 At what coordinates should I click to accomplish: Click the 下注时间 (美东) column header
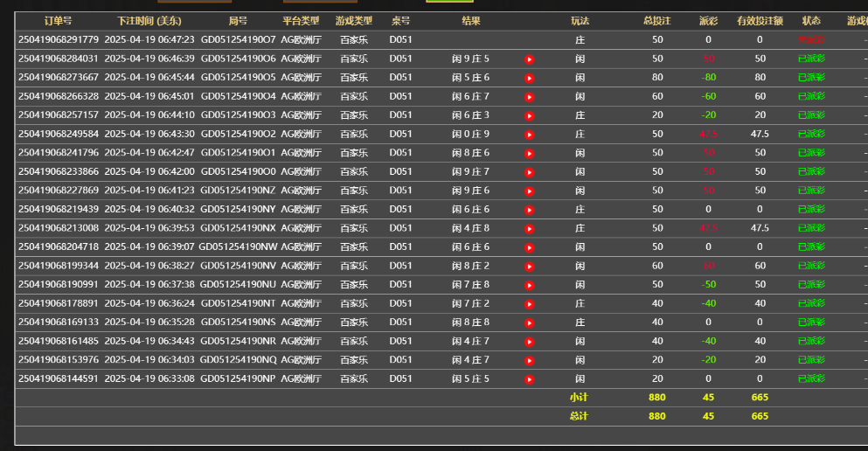point(149,21)
